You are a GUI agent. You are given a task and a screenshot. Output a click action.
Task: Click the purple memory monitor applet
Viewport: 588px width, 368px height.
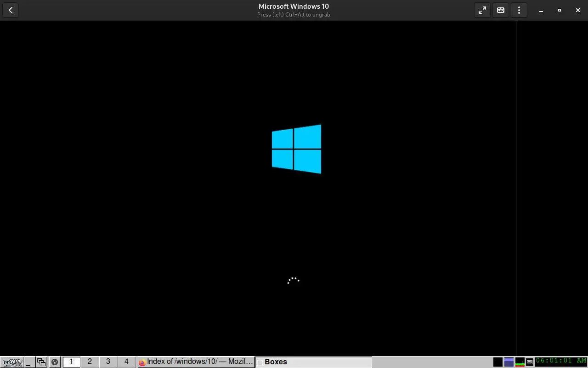point(509,362)
